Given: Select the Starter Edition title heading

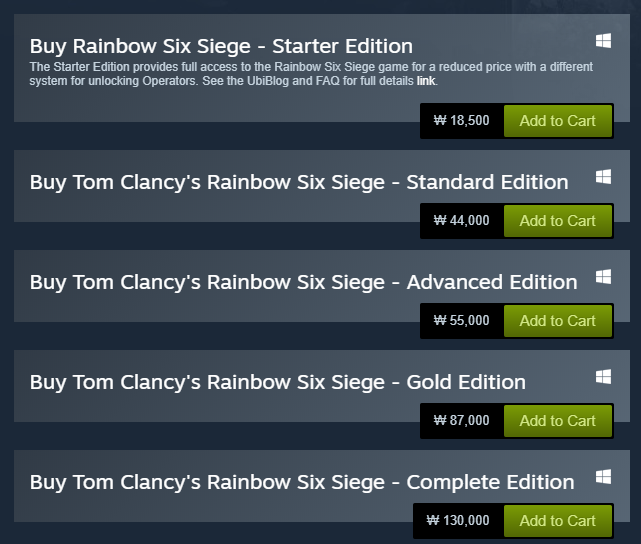Looking at the screenshot, I should (x=221, y=46).
